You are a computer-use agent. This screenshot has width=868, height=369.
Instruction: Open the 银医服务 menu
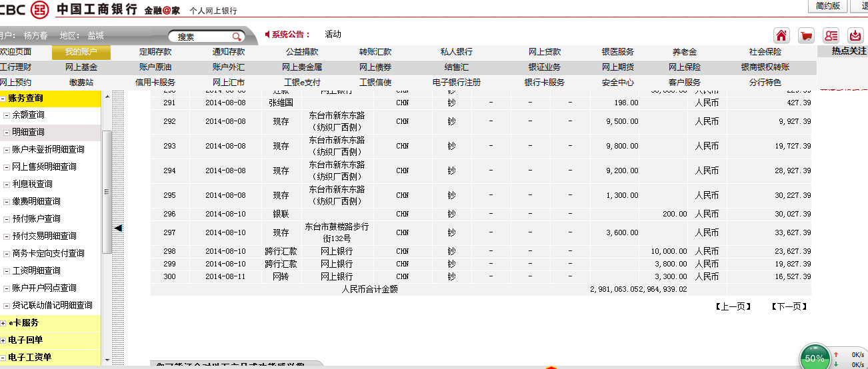pyautogui.click(x=618, y=52)
